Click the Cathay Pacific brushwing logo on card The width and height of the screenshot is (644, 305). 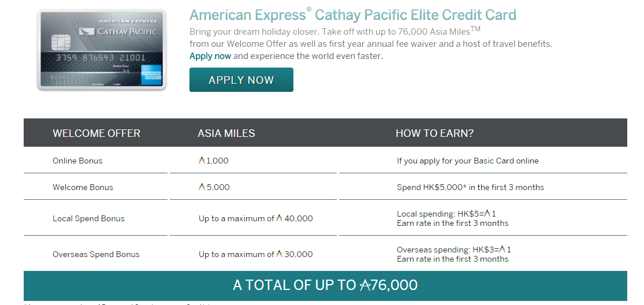pyautogui.click(x=87, y=31)
